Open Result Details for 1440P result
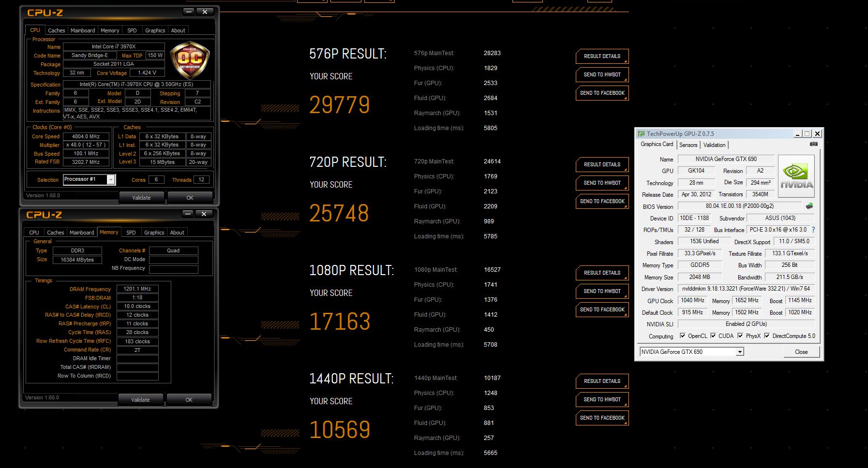The image size is (868, 468). point(602,381)
